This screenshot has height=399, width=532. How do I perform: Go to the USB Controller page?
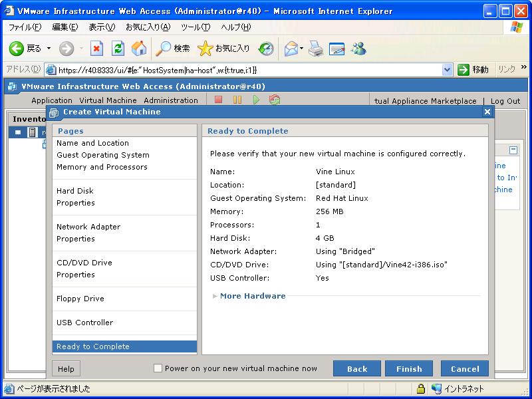[x=84, y=323]
